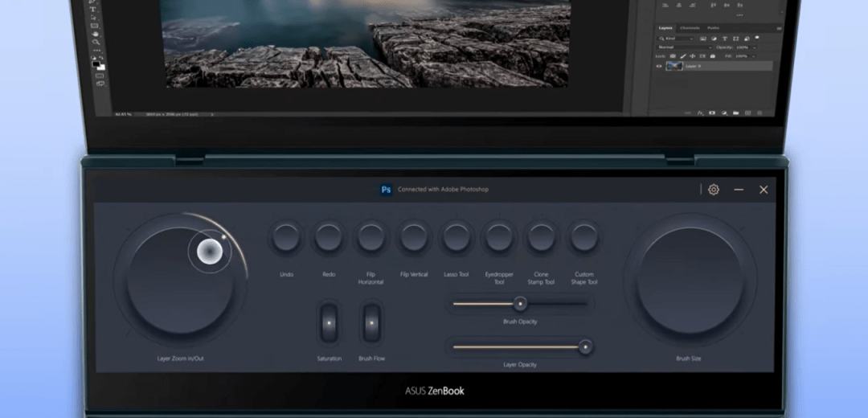
Task: Open the Kind filter dropdown
Action: tap(675, 39)
